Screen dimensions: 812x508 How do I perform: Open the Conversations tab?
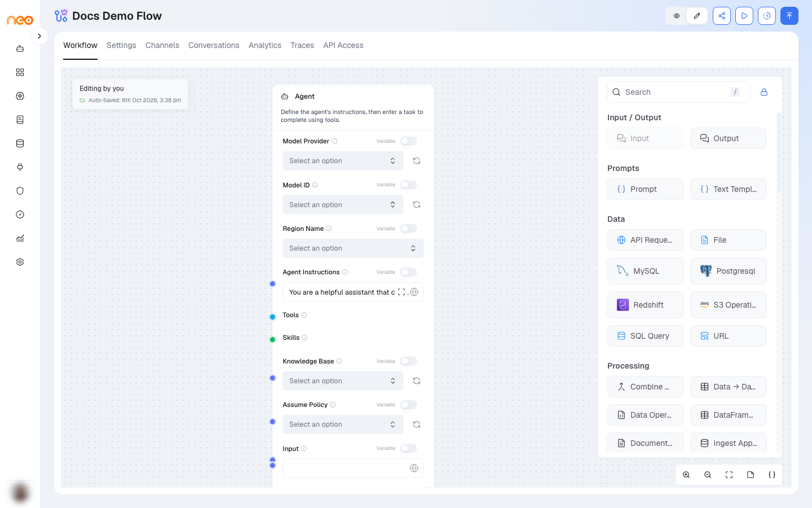pyautogui.click(x=214, y=45)
